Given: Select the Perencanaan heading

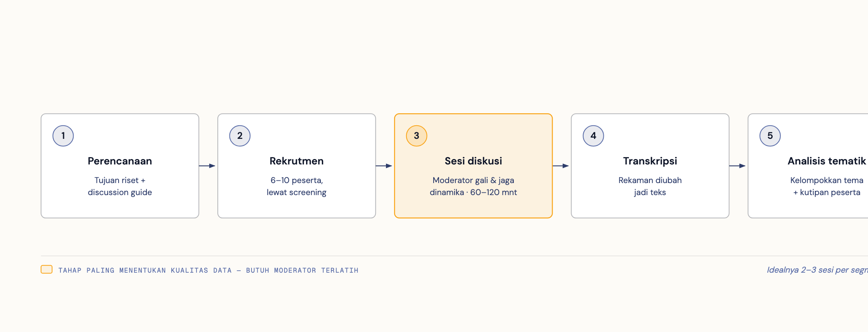Looking at the screenshot, I should (x=120, y=161).
